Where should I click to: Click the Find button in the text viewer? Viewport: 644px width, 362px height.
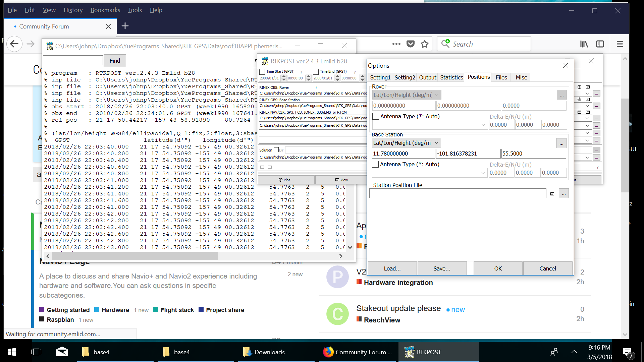click(115, 61)
